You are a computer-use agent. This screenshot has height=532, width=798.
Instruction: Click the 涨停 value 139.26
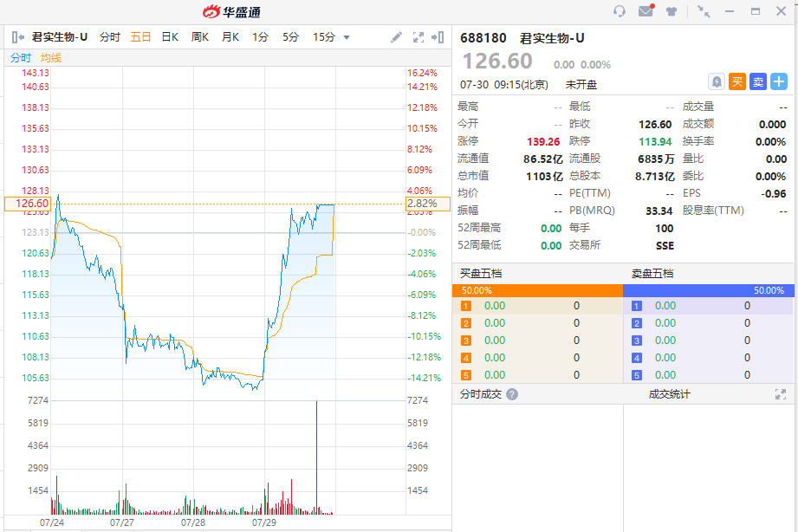click(543, 141)
